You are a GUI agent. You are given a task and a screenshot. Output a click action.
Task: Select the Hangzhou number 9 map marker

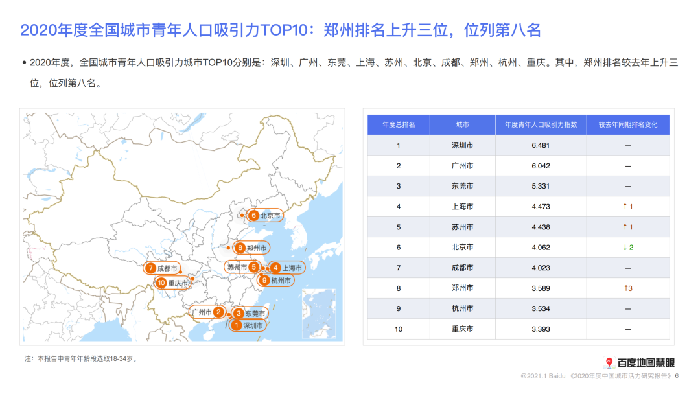[x=276, y=280]
